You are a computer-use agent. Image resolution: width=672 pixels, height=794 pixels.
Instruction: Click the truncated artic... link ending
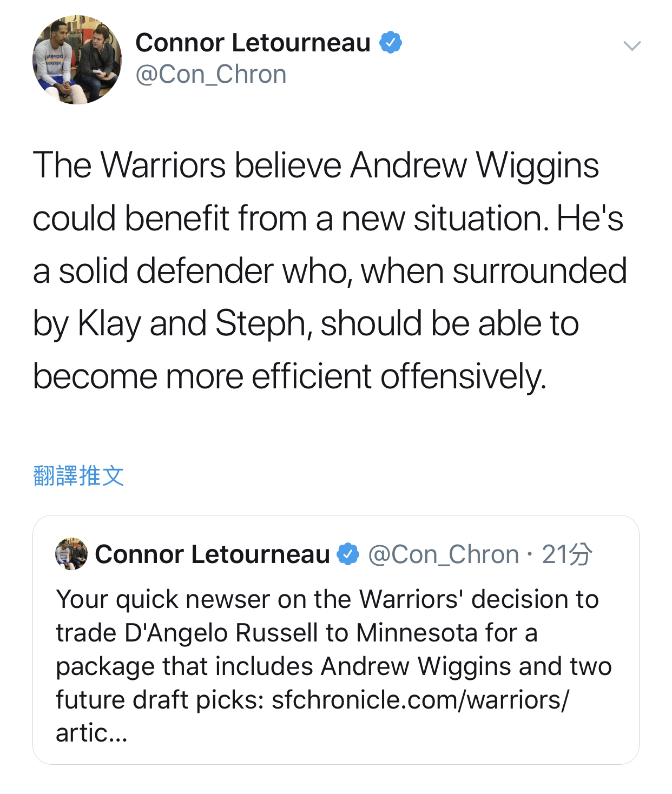[x=91, y=733]
